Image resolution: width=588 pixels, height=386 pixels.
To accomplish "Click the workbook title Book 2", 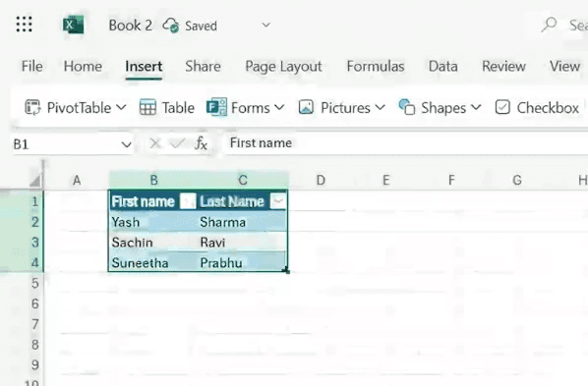I will 131,26.
